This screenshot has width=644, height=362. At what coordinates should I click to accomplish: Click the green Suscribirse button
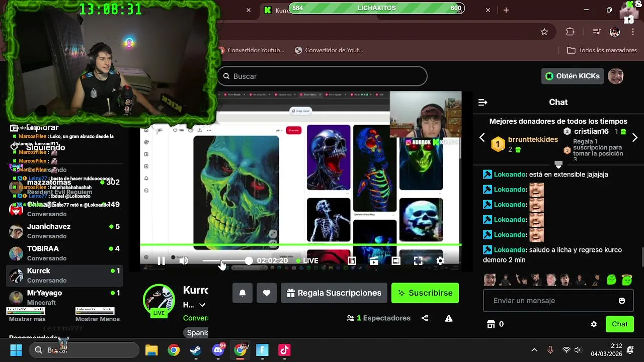[425, 293]
